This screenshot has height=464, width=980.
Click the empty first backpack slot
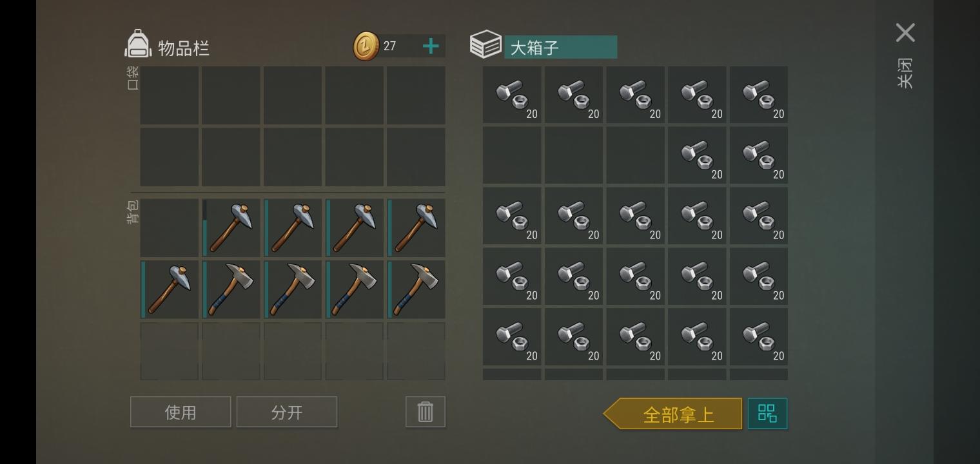pyautogui.click(x=170, y=227)
